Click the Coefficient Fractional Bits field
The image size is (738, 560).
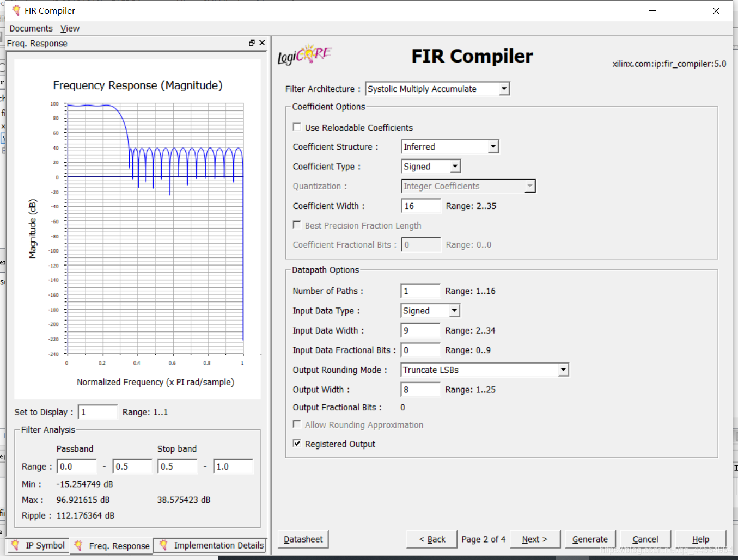tap(421, 245)
